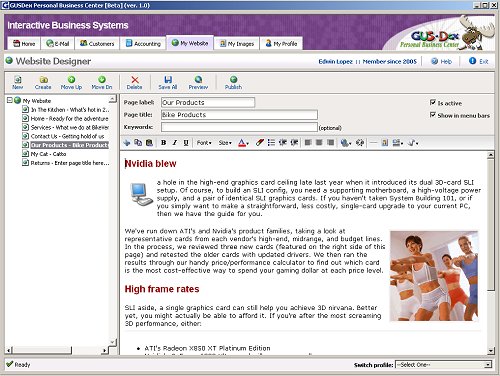
Task: Insert a horizontal rule line
Action: (x=373, y=143)
